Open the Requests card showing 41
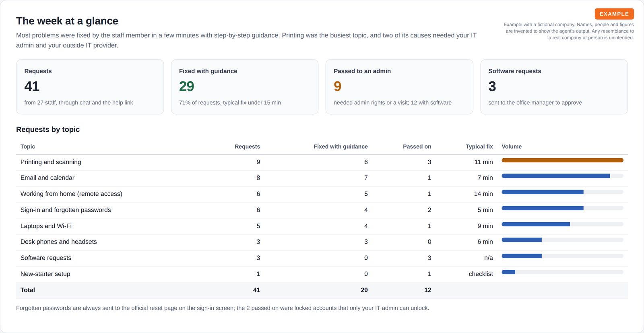This screenshot has height=333, width=644. pyautogui.click(x=90, y=87)
